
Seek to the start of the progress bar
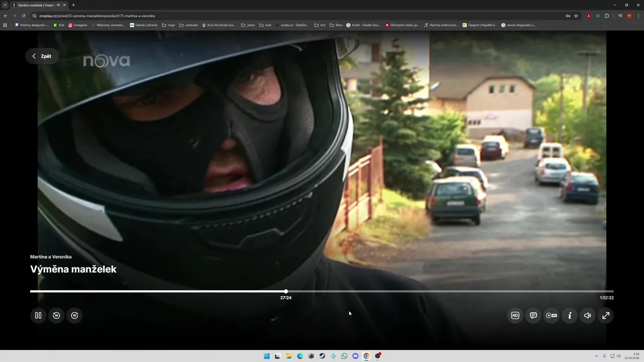click(31, 291)
